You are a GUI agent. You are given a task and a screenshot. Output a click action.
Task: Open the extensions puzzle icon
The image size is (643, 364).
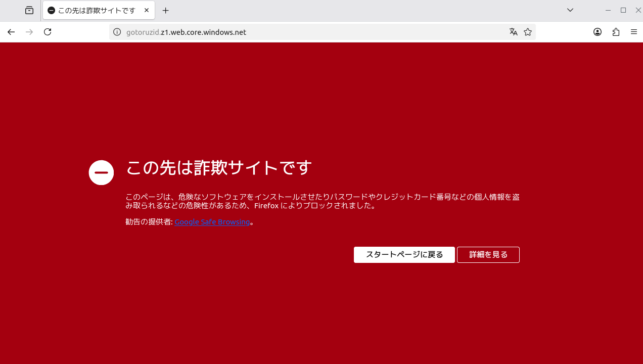pos(616,32)
